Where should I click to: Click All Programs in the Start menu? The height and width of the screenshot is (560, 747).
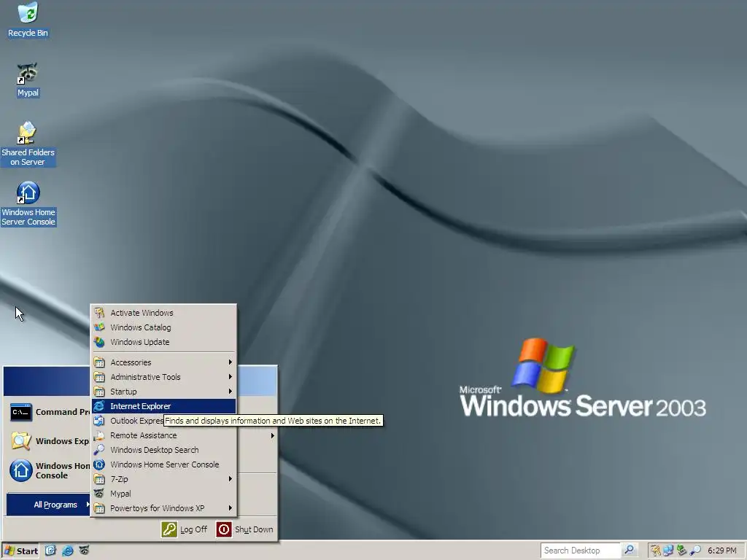click(49, 505)
